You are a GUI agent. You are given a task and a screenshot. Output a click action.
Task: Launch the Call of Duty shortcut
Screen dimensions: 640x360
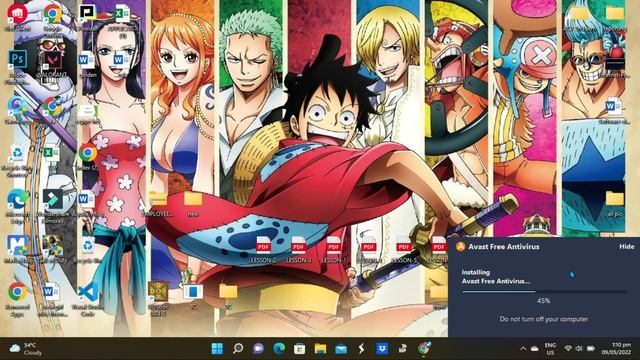click(x=52, y=249)
